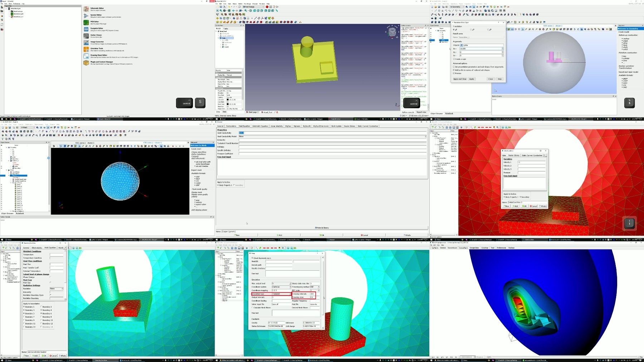The width and height of the screenshot is (644, 362).
Task: Click Apply button in Translation dialog
Action: click(x=472, y=79)
